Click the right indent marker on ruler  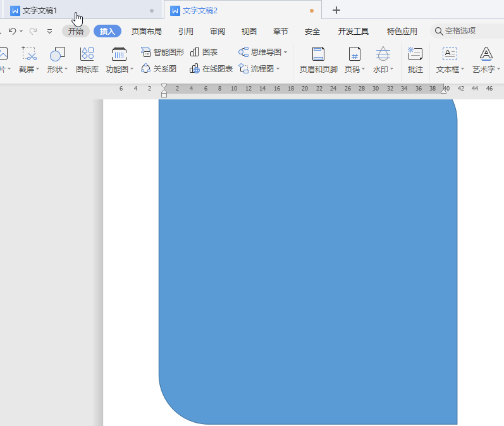[443, 91]
